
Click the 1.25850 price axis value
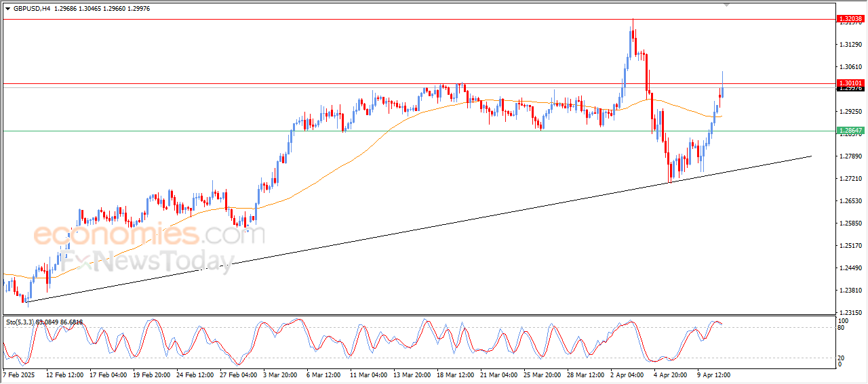click(x=850, y=223)
